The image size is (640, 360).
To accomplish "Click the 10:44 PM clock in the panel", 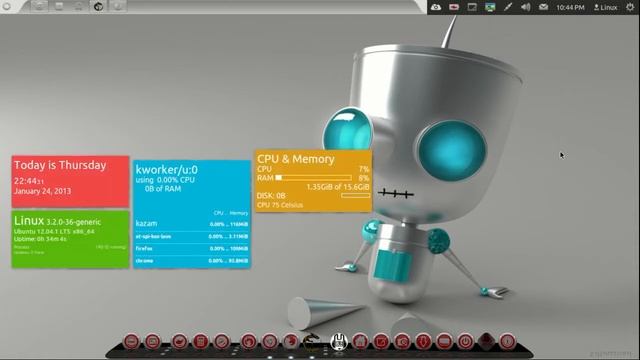I will click(x=570, y=7).
